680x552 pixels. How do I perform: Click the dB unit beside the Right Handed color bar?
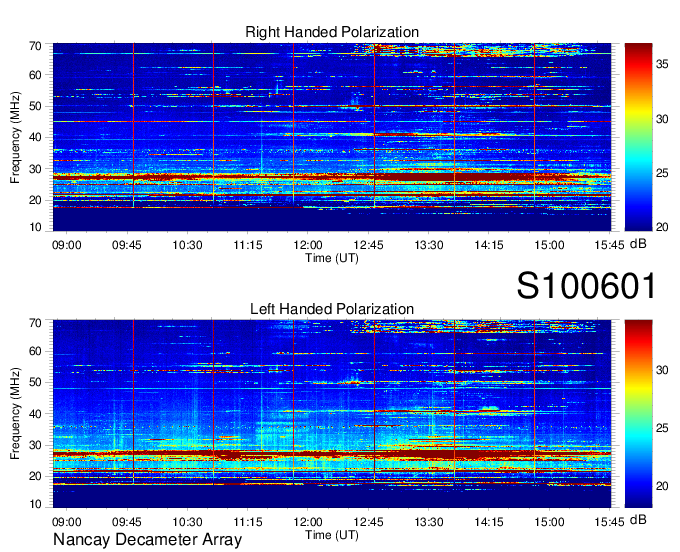coord(638,244)
